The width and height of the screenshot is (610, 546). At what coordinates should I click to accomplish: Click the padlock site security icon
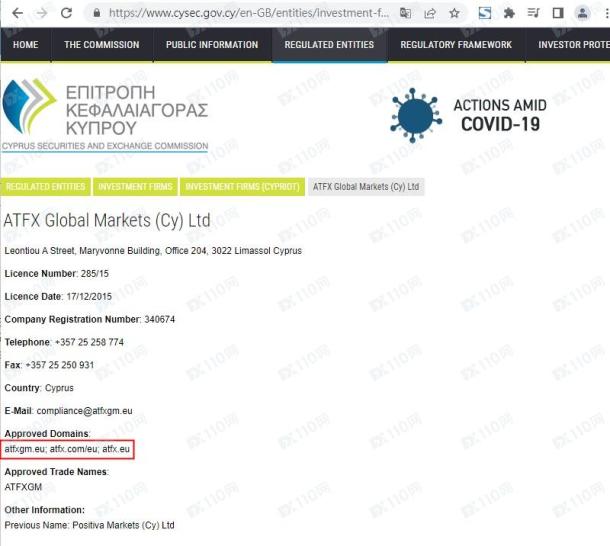tap(97, 13)
